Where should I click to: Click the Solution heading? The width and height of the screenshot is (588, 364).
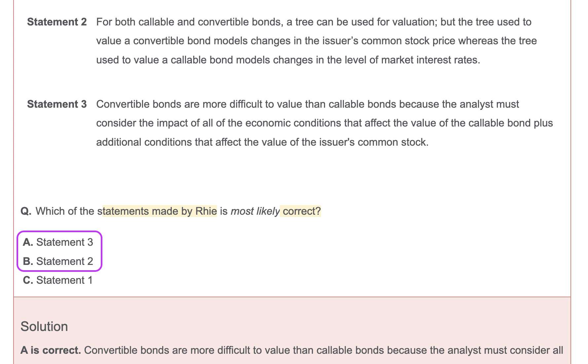(x=44, y=326)
